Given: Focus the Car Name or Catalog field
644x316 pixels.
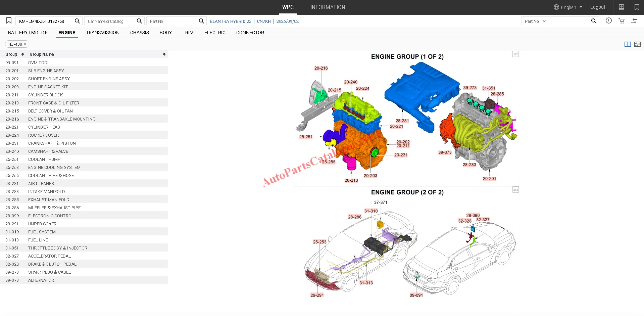Looking at the screenshot, I should pyautogui.click(x=111, y=21).
